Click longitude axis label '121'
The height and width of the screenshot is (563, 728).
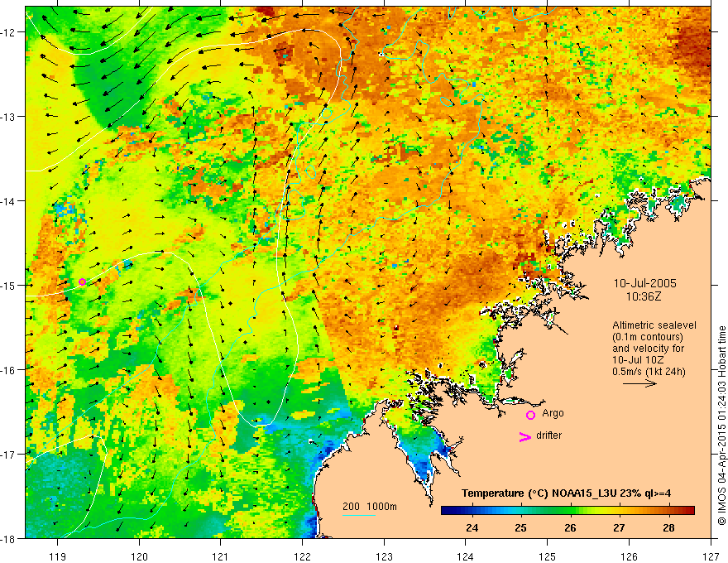pyautogui.click(x=220, y=556)
